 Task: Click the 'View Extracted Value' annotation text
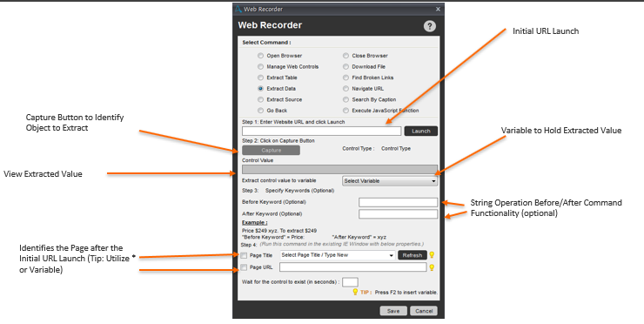(44, 174)
